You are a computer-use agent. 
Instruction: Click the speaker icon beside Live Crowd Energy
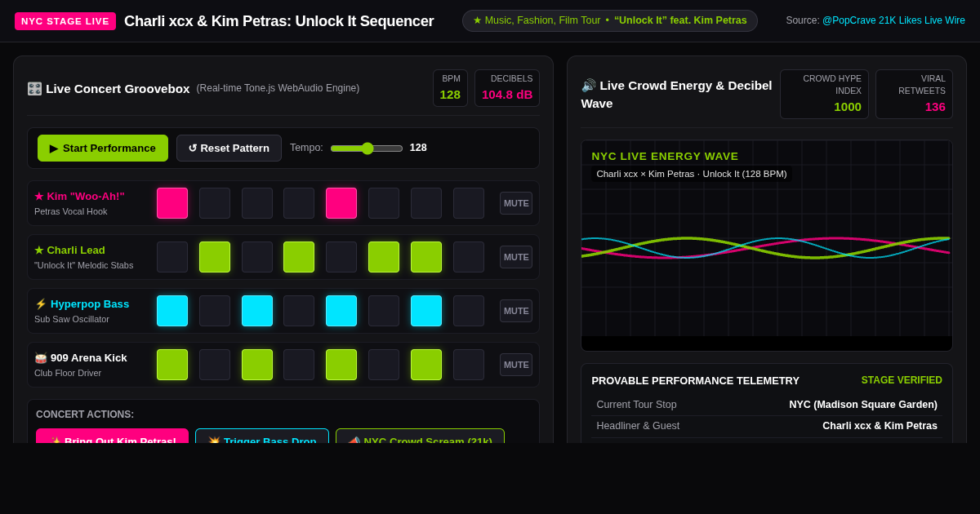point(589,86)
